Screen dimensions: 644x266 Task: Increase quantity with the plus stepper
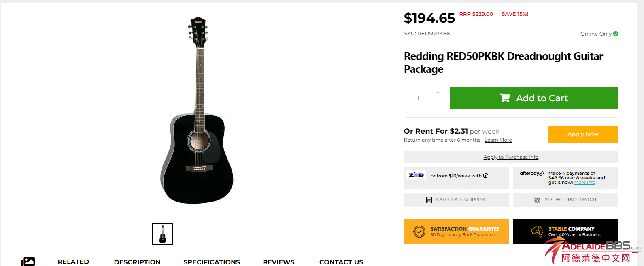tap(438, 93)
